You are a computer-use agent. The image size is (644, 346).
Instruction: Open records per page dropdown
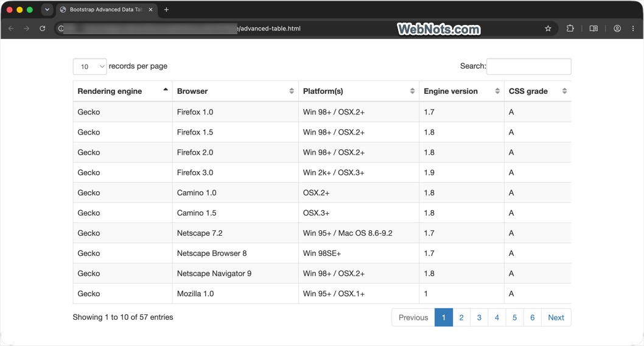click(x=90, y=66)
